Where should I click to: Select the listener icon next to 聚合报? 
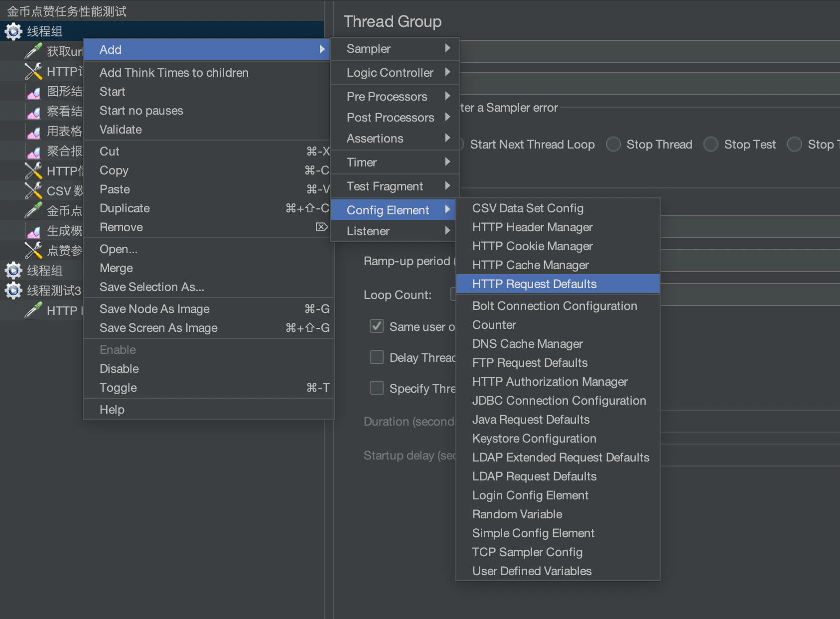[33, 152]
